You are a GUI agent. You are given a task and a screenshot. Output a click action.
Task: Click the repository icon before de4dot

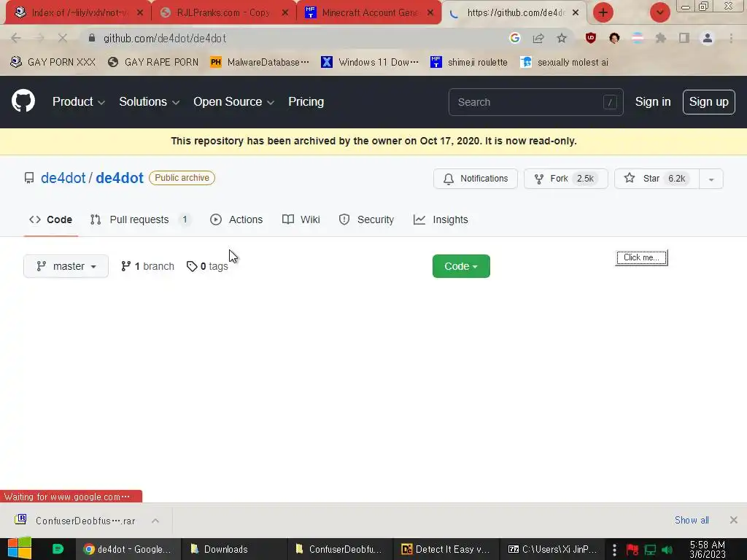click(29, 178)
